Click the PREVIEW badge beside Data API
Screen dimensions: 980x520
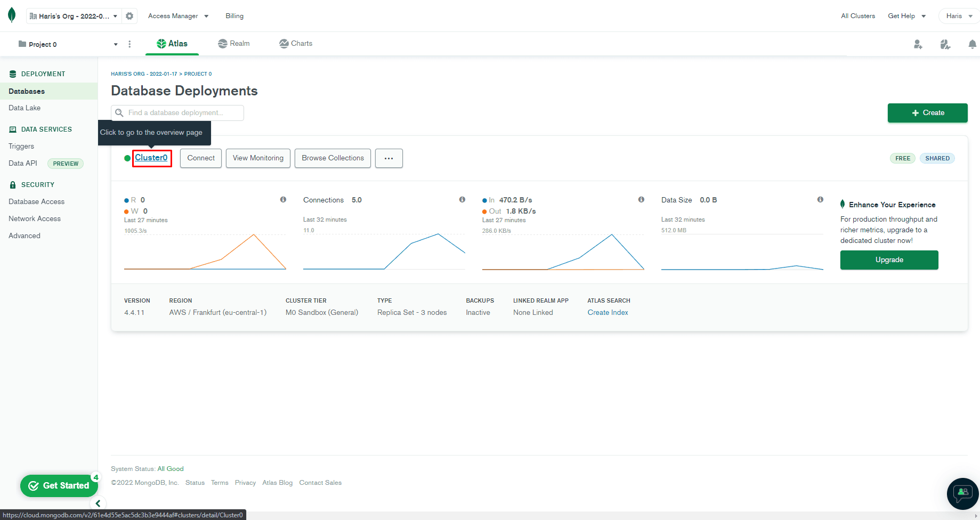pos(66,164)
